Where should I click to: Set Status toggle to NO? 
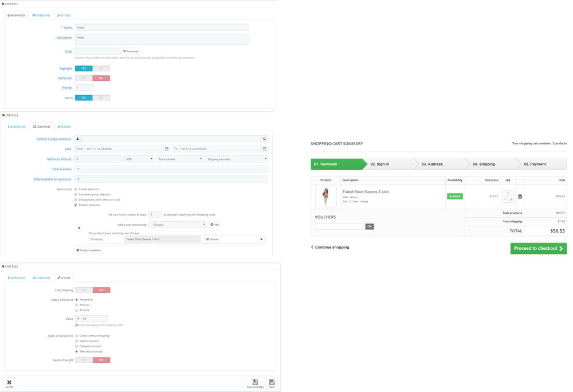click(101, 97)
